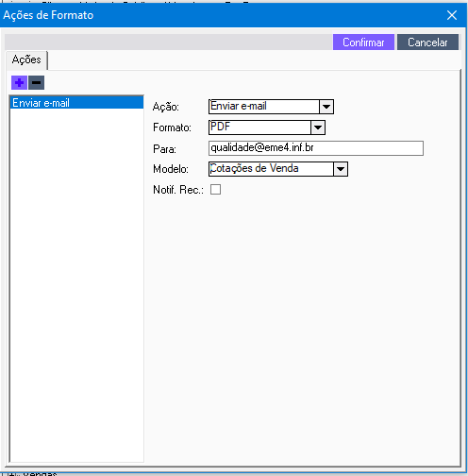
Task: Click the Ações de Formato title bar
Action: (x=220, y=15)
